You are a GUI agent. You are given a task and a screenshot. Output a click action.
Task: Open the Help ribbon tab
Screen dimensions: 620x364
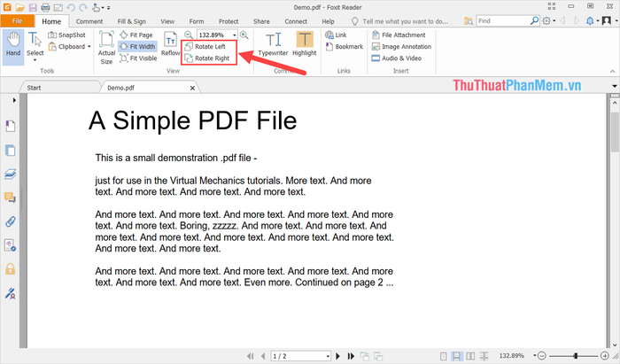point(328,21)
